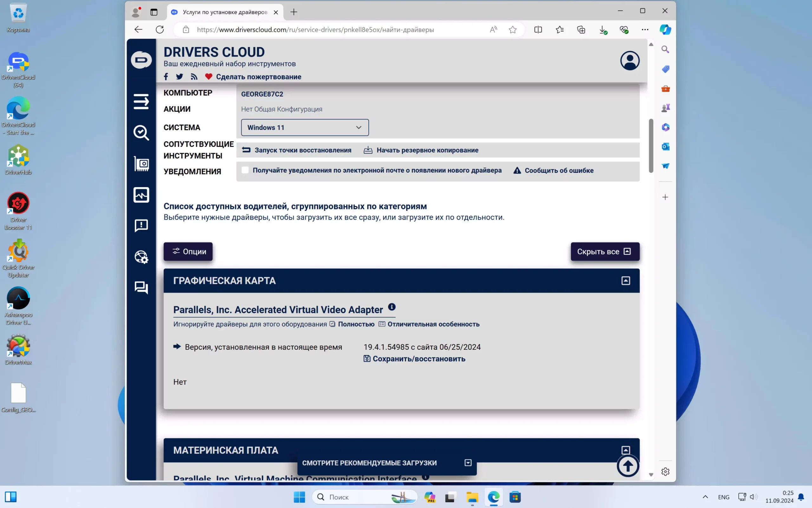
Task: Select the Услуги по установке драйверов browser tab
Action: 225,12
